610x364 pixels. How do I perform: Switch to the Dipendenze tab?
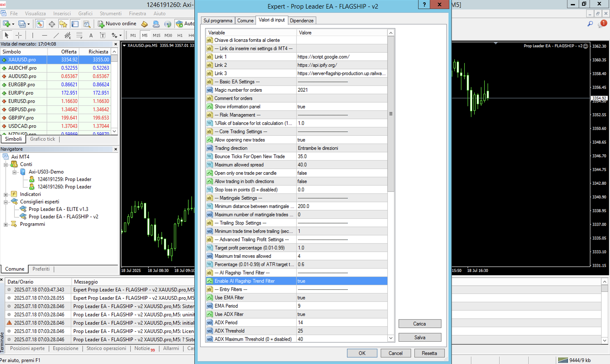[x=301, y=21]
